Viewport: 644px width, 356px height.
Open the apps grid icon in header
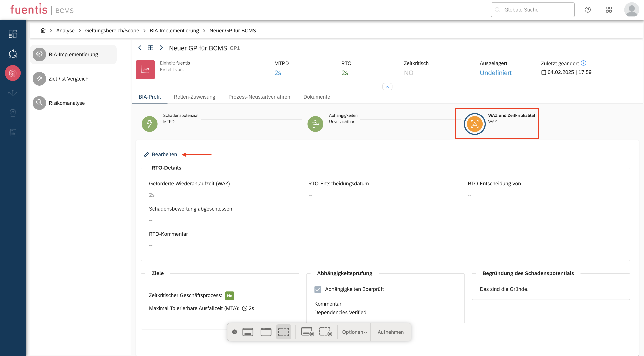(609, 10)
